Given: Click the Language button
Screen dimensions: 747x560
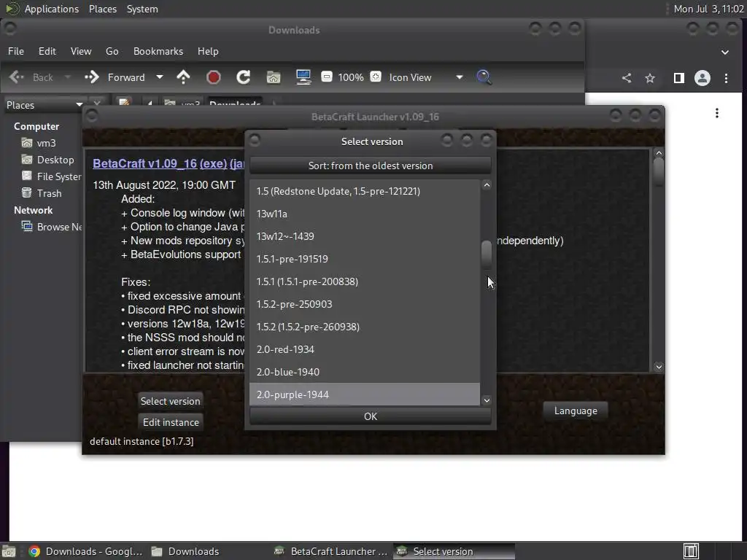Looking at the screenshot, I should (576, 411).
